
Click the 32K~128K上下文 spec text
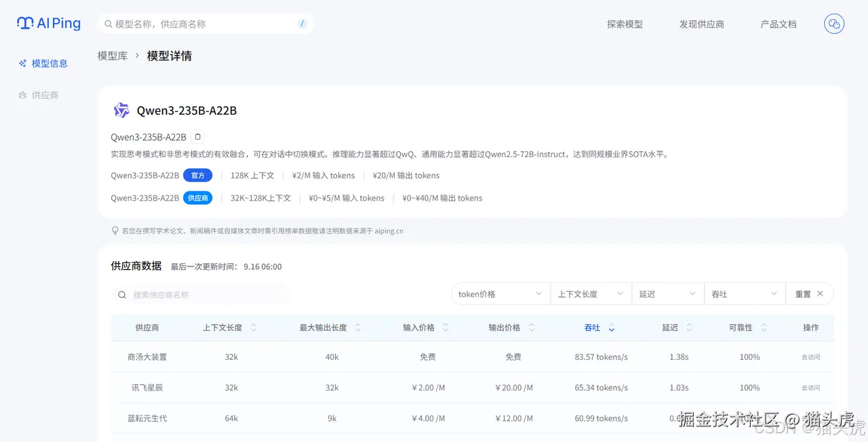tap(260, 198)
